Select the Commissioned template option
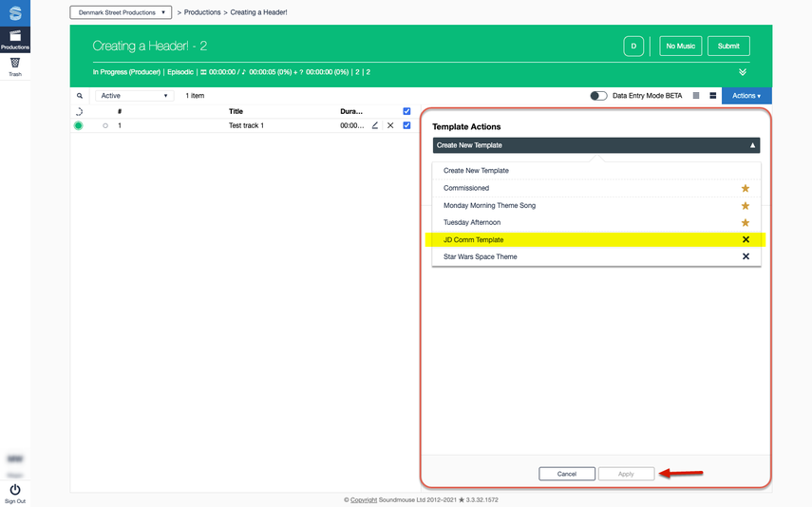This screenshot has height=507, width=812. click(596, 188)
